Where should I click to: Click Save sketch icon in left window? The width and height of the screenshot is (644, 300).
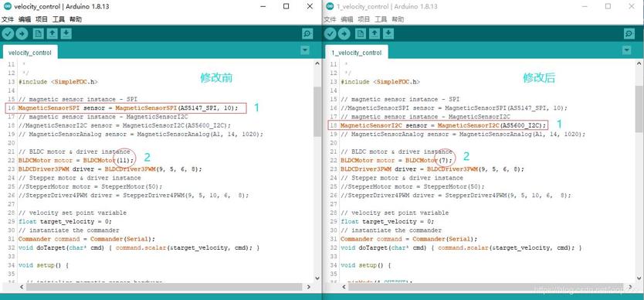[66, 34]
